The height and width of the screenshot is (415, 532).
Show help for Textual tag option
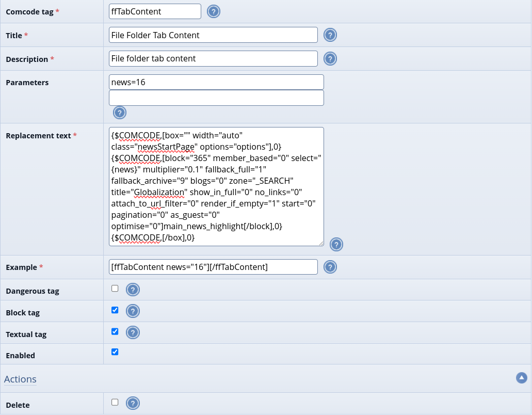click(x=133, y=333)
